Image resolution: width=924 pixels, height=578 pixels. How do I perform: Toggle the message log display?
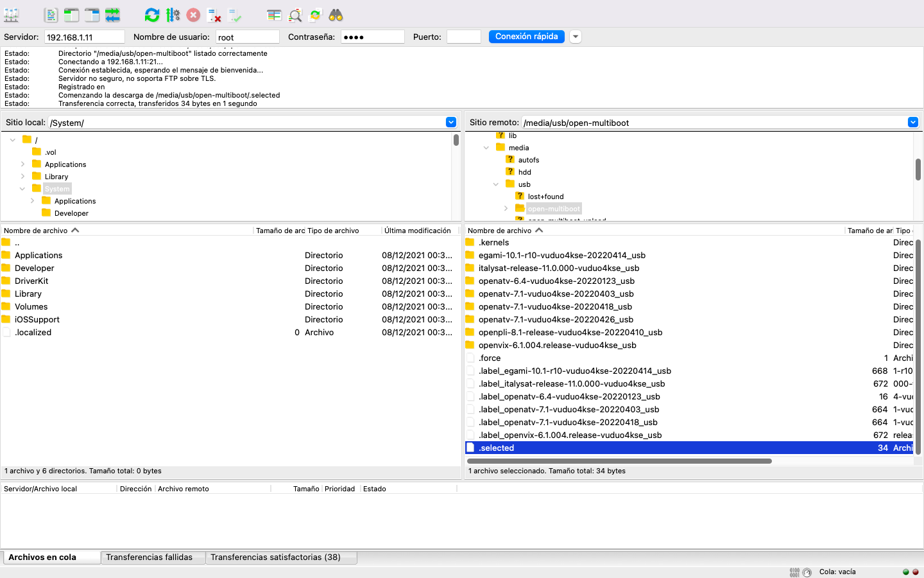click(51, 15)
